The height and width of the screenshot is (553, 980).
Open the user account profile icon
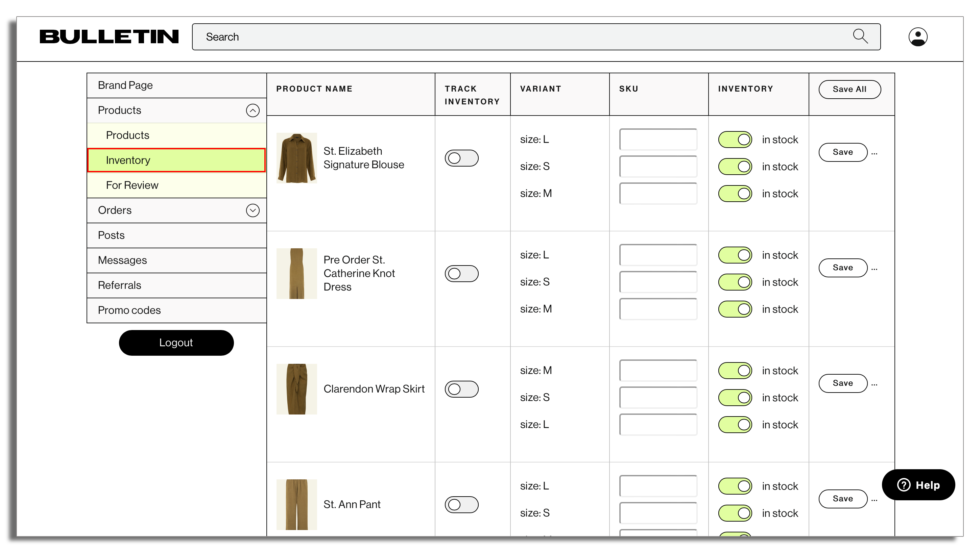pos(917,37)
